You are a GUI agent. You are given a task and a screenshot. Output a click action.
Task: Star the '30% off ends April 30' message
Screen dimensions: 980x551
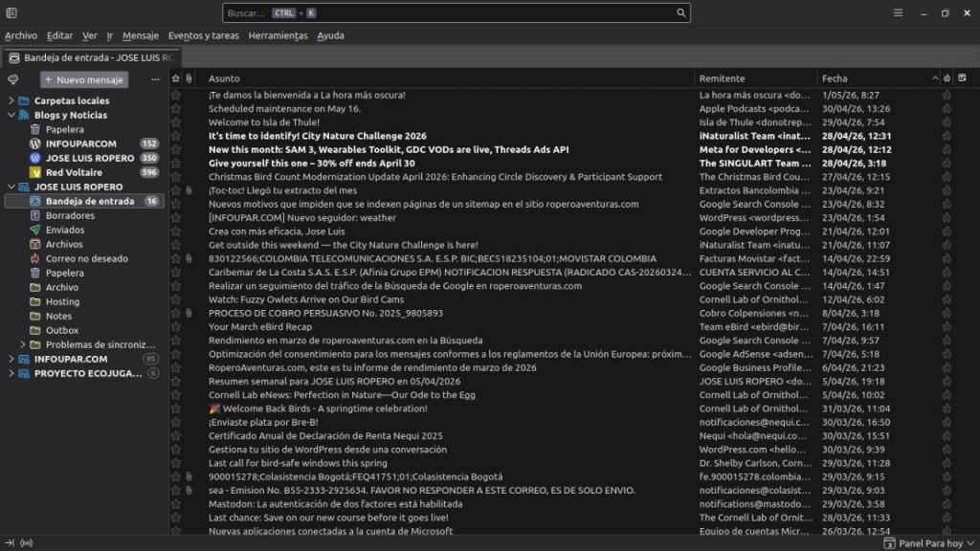coord(176,163)
